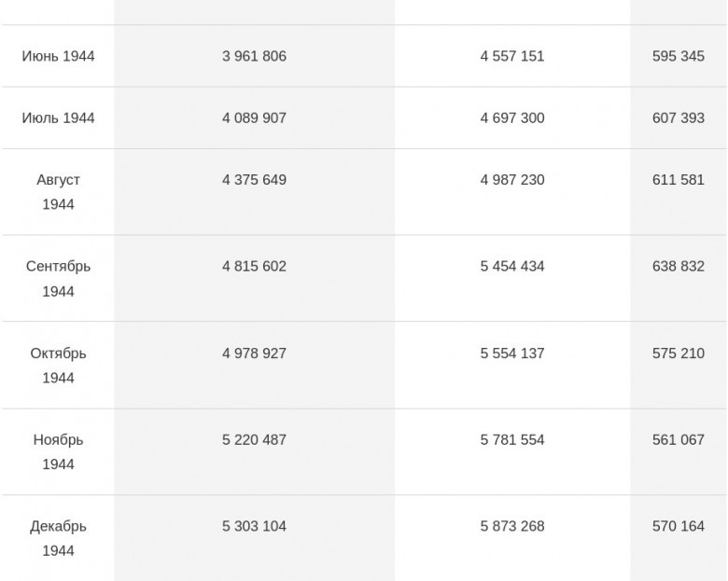Select the Декабрь 1944 row label
The width and height of the screenshot is (728, 581).
pyautogui.click(x=58, y=538)
